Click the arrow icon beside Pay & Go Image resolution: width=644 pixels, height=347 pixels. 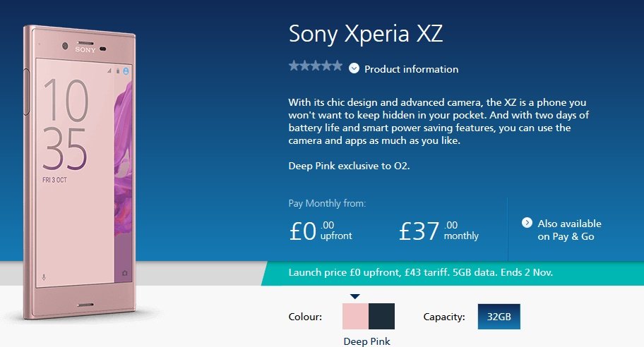[527, 223]
